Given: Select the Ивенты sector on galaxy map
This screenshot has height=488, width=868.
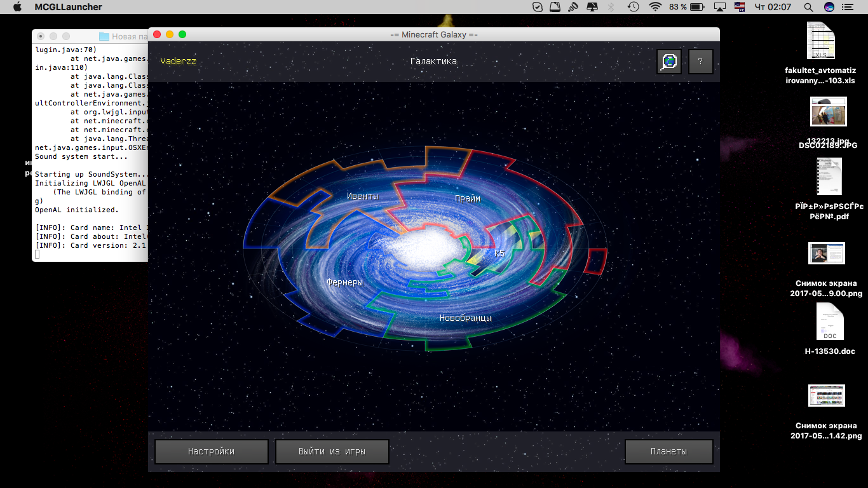Looking at the screenshot, I should point(362,196).
